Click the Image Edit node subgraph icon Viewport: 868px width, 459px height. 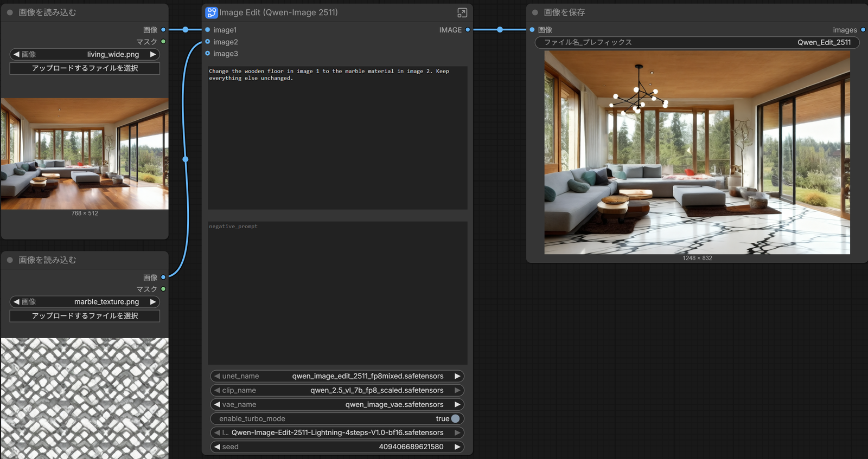[212, 12]
